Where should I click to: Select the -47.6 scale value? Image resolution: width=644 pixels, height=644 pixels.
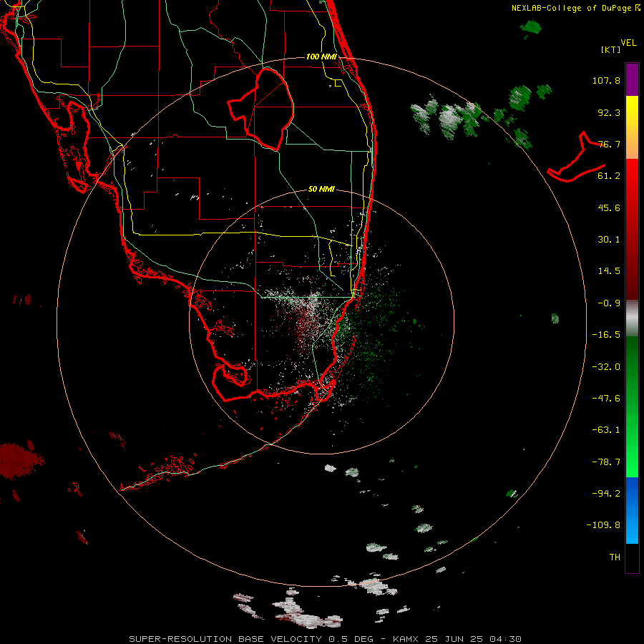pos(606,399)
